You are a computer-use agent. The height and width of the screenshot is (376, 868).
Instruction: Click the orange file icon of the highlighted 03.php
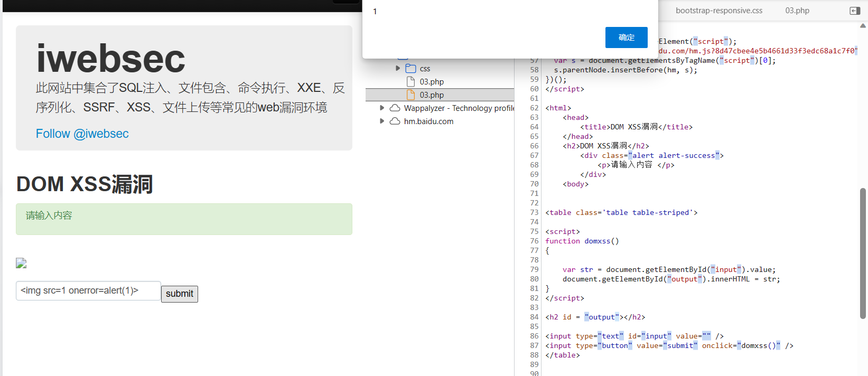pyautogui.click(x=410, y=95)
